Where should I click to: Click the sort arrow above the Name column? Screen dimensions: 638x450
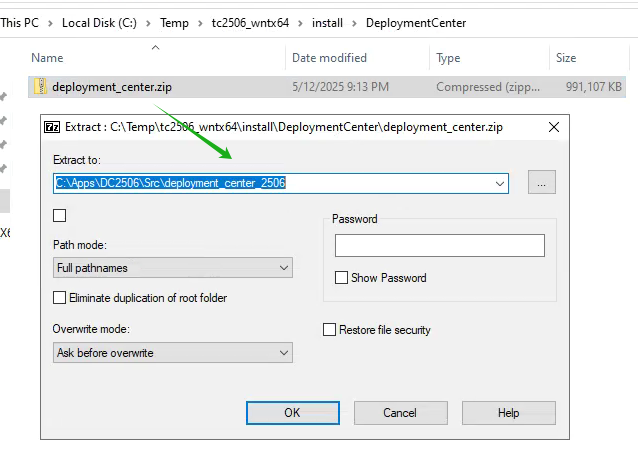click(x=155, y=48)
